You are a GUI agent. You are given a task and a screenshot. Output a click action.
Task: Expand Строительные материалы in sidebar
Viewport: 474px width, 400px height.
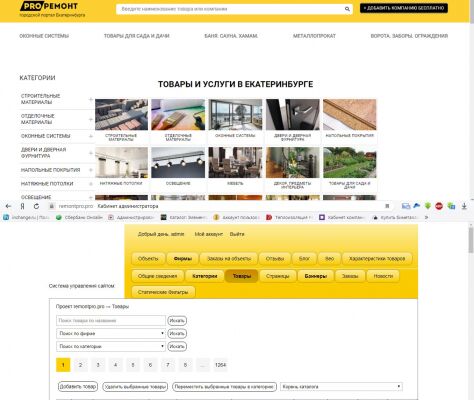(x=91, y=99)
